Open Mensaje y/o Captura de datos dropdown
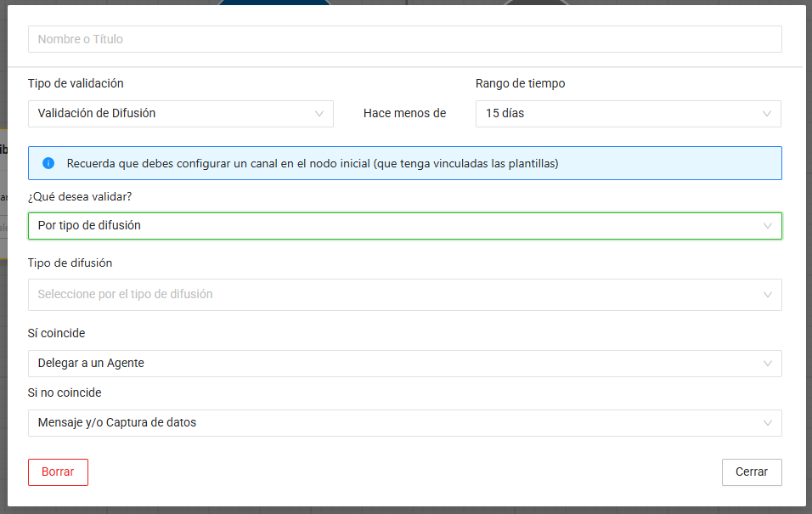812x514 pixels. 391,423
